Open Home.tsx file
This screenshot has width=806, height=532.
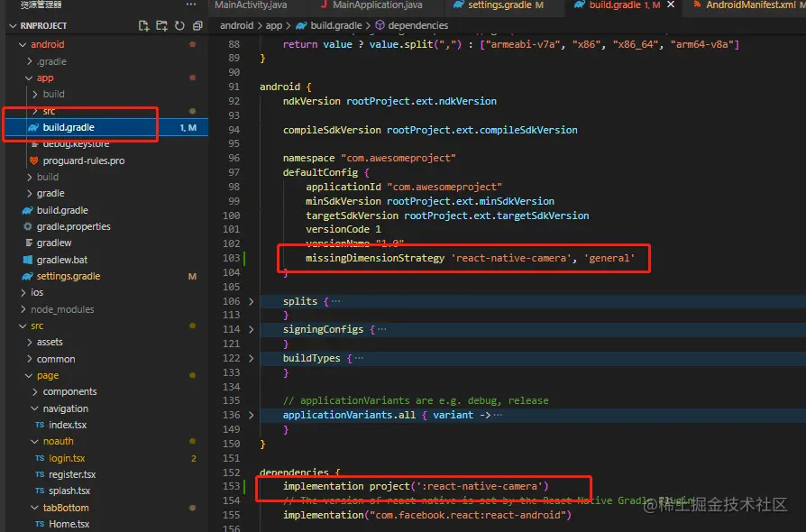pyautogui.click(x=69, y=524)
